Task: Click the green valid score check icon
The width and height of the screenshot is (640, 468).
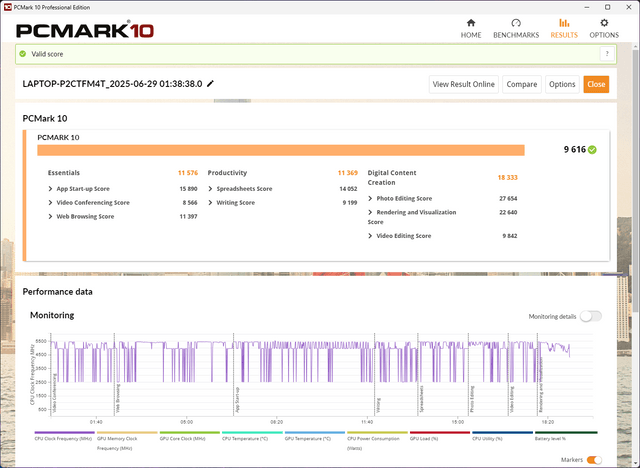Action: 23,54
